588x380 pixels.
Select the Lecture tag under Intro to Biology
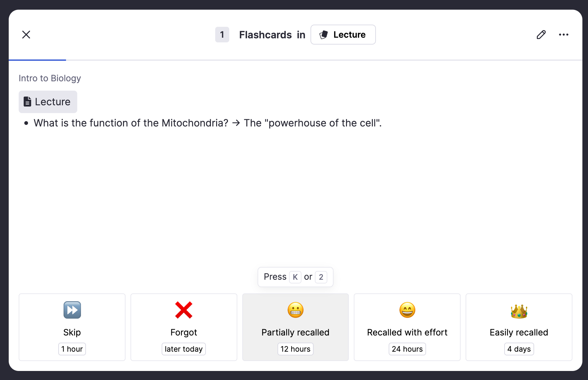48,102
